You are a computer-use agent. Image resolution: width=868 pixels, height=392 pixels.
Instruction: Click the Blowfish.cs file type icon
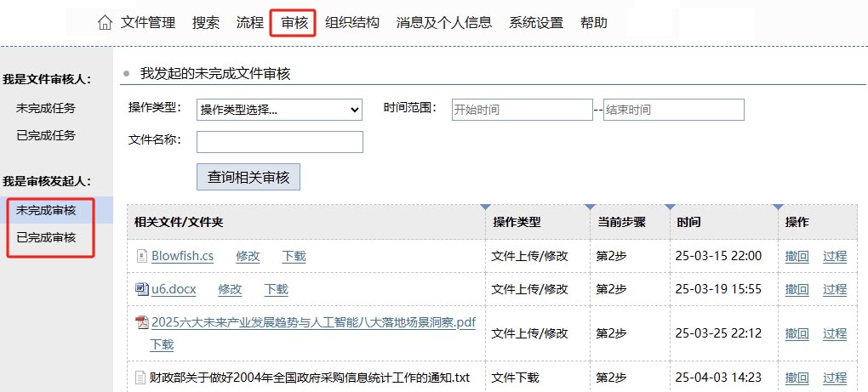142,256
